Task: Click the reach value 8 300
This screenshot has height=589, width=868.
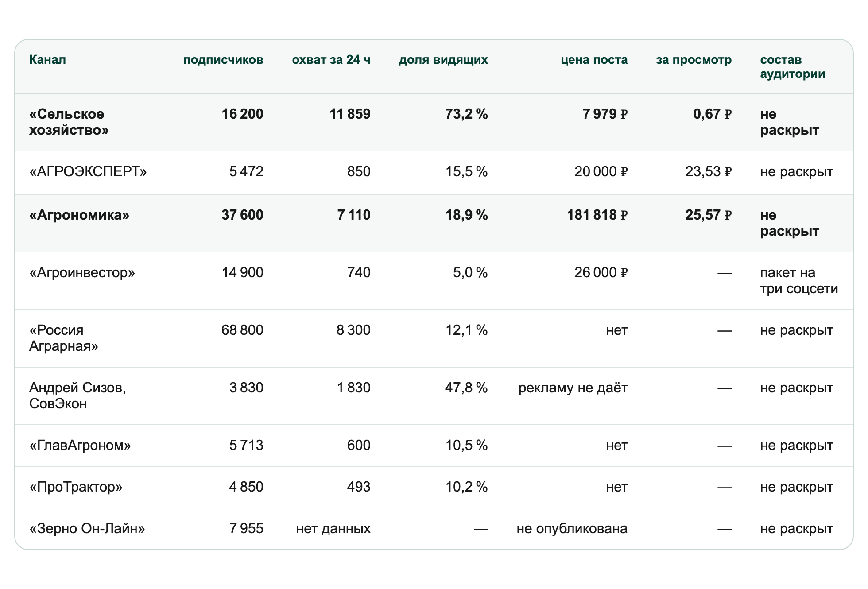Action: (x=353, y=330)
